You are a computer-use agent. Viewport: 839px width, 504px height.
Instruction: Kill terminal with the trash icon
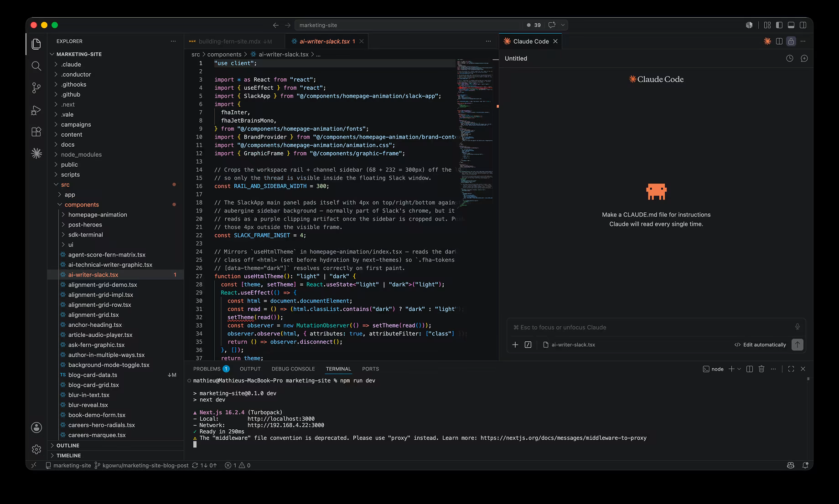pyautogui.click(x=761, y=369)
